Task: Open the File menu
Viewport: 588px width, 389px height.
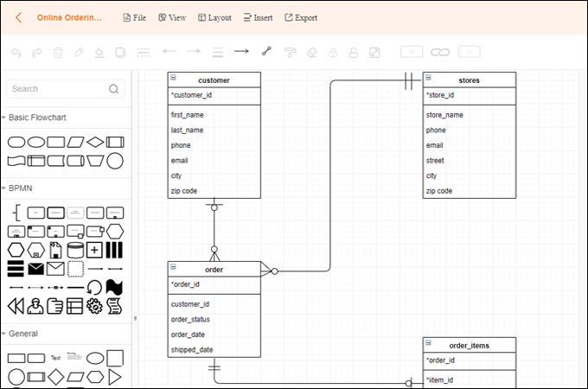Action: point(135,17)
